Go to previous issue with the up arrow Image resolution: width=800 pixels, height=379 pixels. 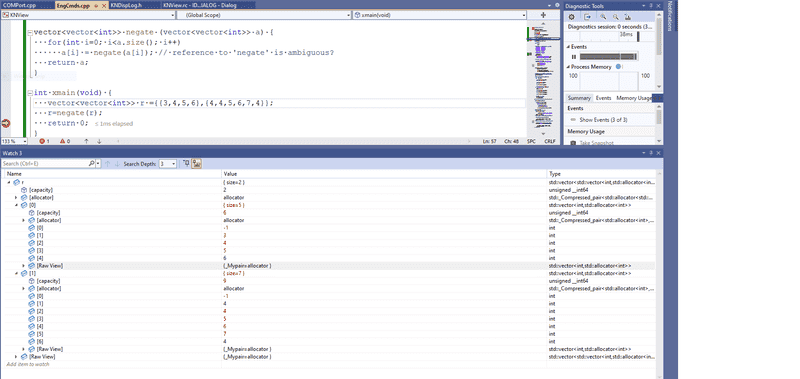(86, 141)
